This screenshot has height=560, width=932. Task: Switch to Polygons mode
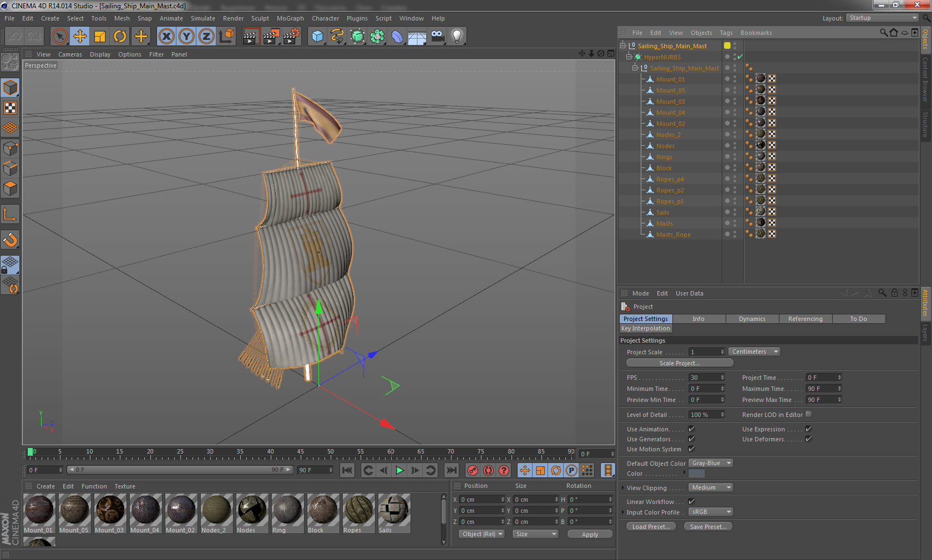pyautogui.click(x=10, y=189)
